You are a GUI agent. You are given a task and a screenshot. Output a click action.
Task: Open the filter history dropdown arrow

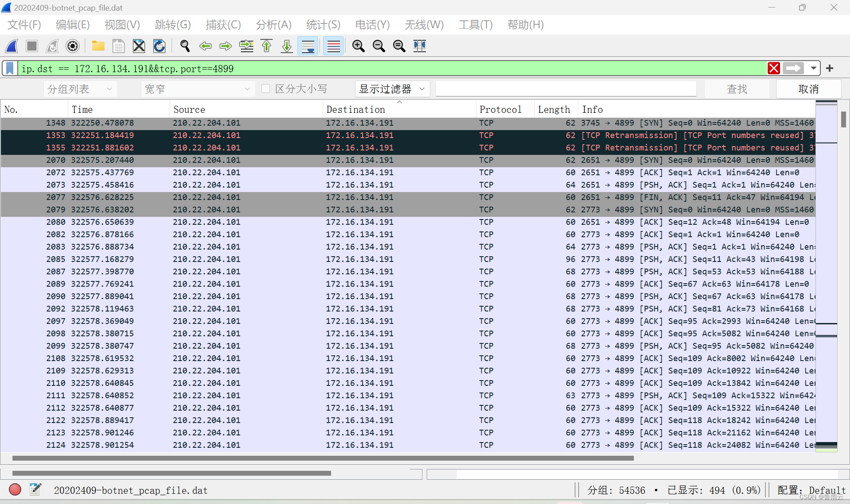point(813,69)
